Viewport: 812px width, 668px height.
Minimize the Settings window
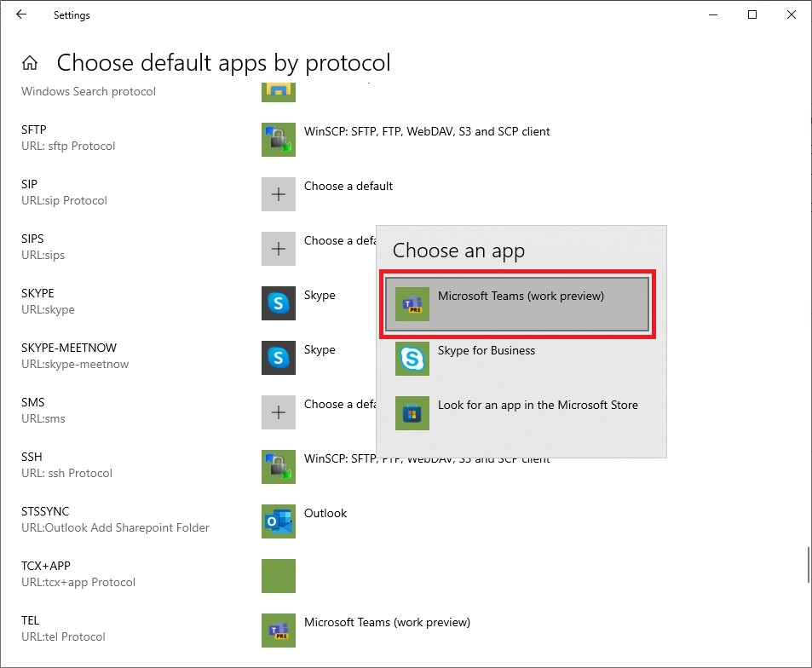pyautogui.click(x=713, y=14)
